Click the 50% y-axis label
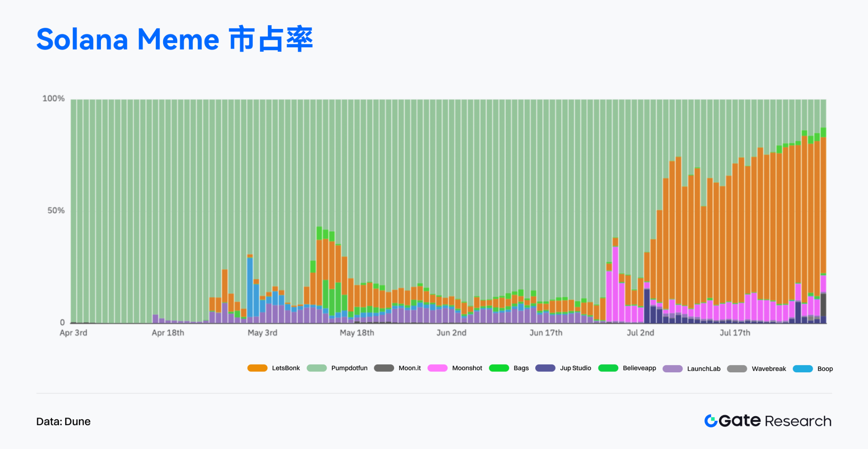The image size is (868, 449). [56, 210]
